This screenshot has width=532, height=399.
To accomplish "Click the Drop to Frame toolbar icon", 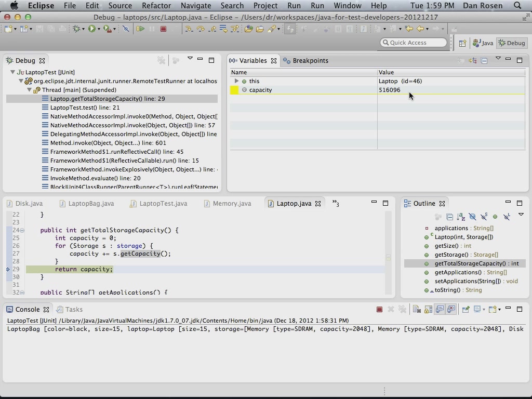I will [x=223, y=29].
